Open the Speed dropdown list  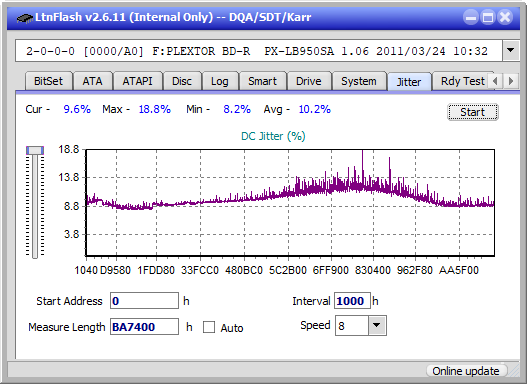pyautogui.click(x=377, y=325)
